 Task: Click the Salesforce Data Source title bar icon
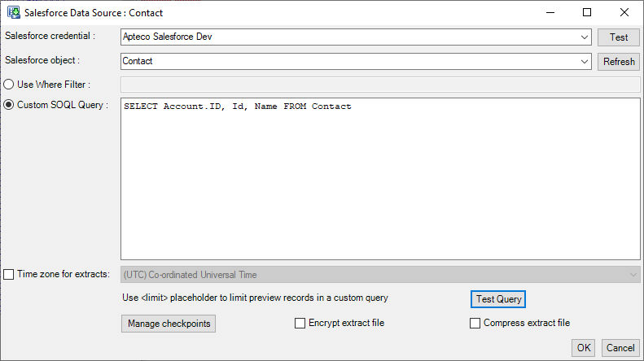(x=14, y=12)
